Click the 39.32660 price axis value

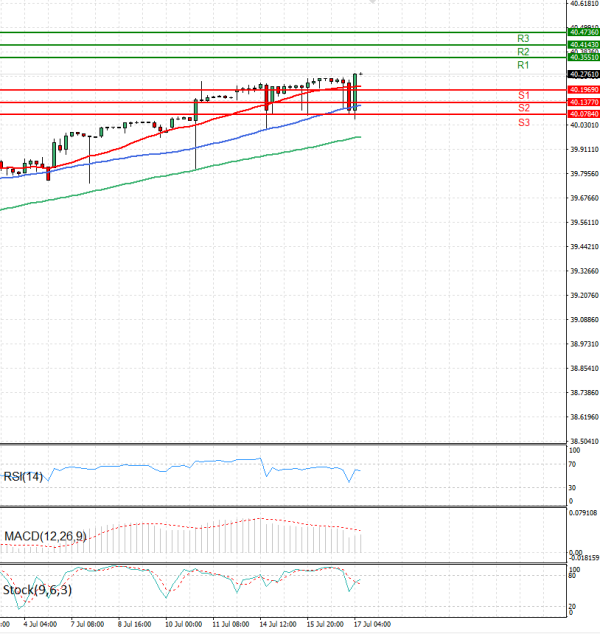coord(584,271)
